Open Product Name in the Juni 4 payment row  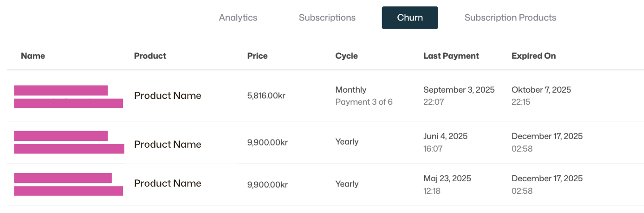(167, 145)
